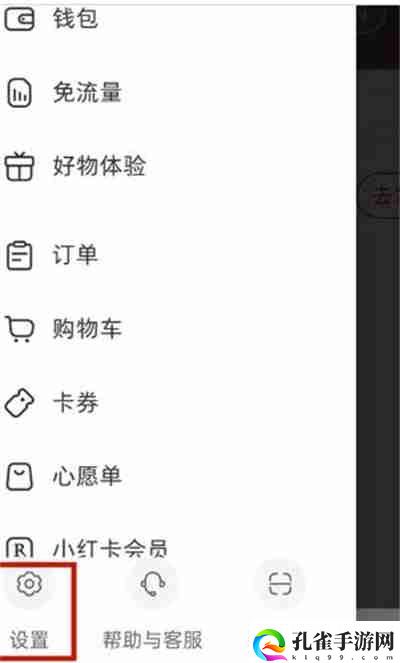Select the clipboard icon next to 订单

tap(19, 255)
